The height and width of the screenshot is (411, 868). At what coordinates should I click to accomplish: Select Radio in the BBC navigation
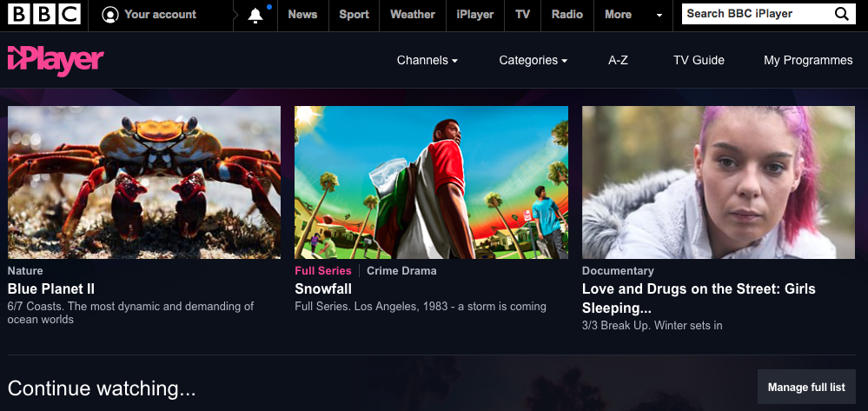click(567, 15)
